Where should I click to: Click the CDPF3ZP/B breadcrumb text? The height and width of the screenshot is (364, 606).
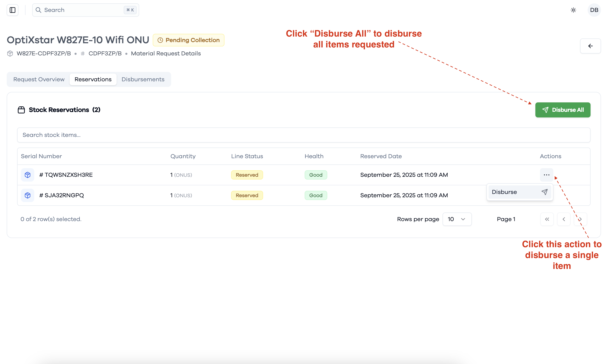pos(105,53)
